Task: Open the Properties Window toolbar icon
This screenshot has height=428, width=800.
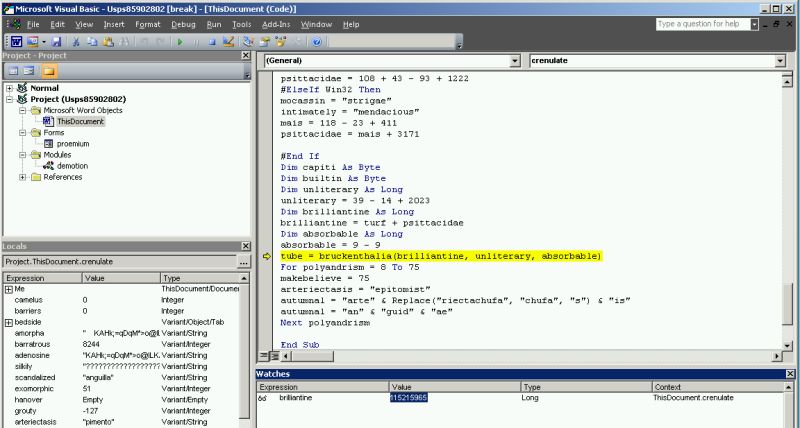Action: click(265, 42)
